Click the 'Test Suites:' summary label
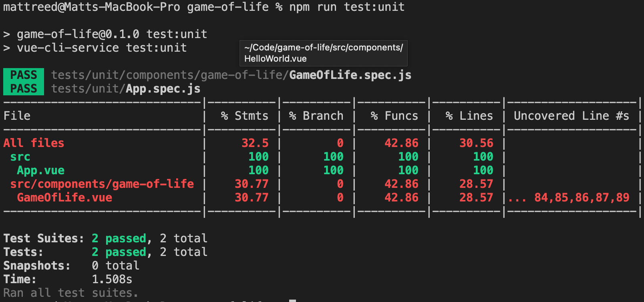The width and height of the screenshot is (644, 302). point(44,238)
